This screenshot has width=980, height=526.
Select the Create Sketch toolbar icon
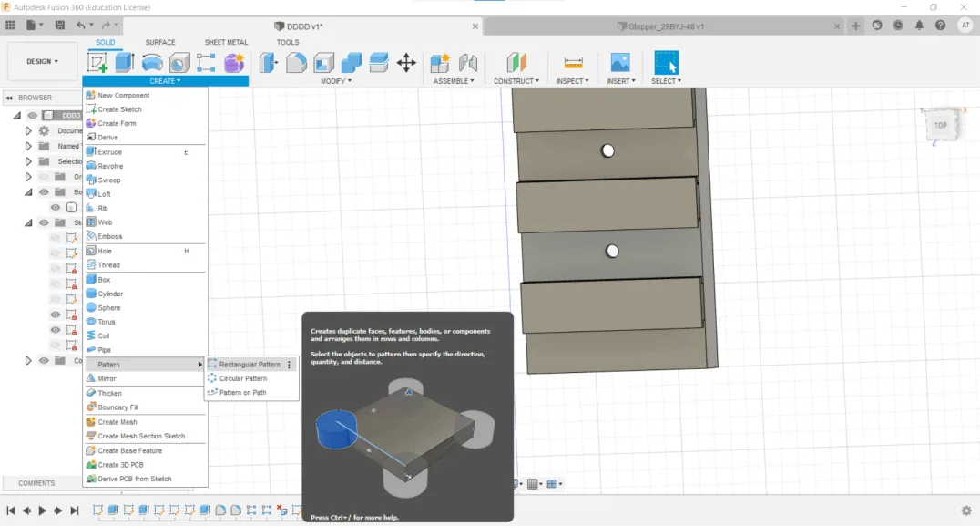[97, 63]
